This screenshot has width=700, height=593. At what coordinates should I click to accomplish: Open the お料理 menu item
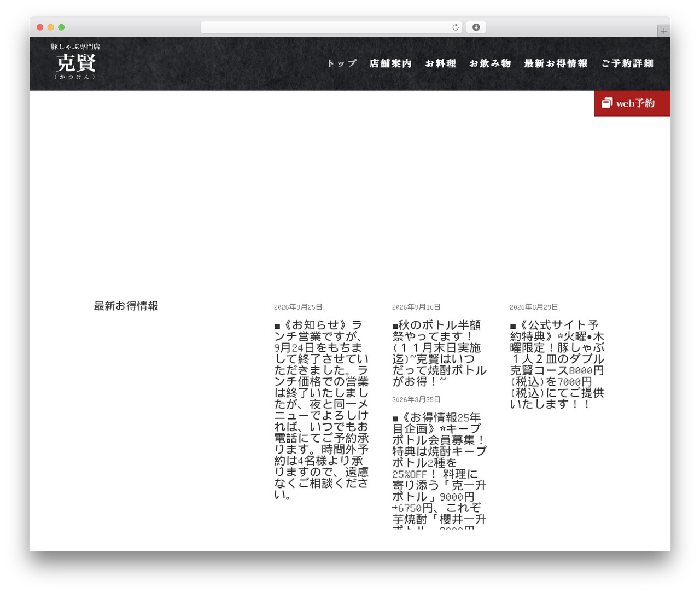pos(441,63)
